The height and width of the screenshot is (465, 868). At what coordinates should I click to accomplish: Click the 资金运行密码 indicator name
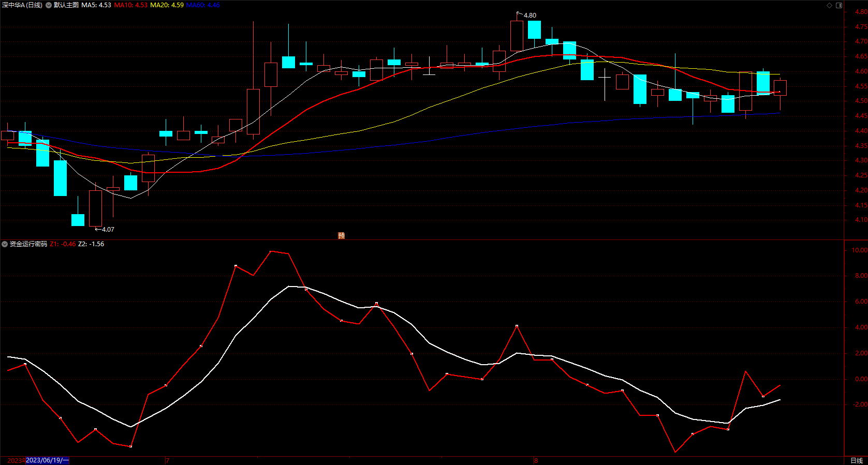[28, 244]
